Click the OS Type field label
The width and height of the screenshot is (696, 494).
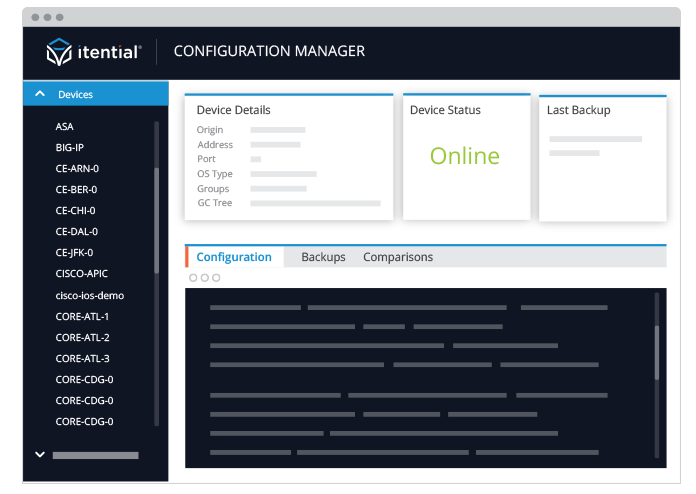[215, 174]
